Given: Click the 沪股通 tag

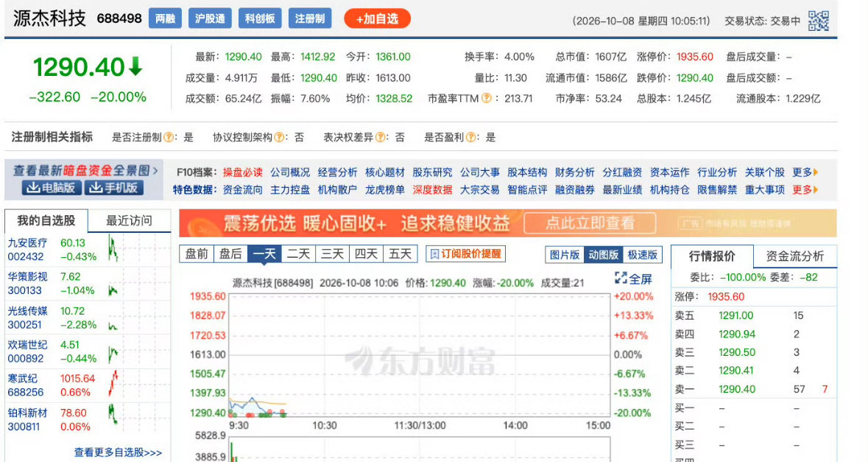Looking at the screenshot, I should 210,19.
